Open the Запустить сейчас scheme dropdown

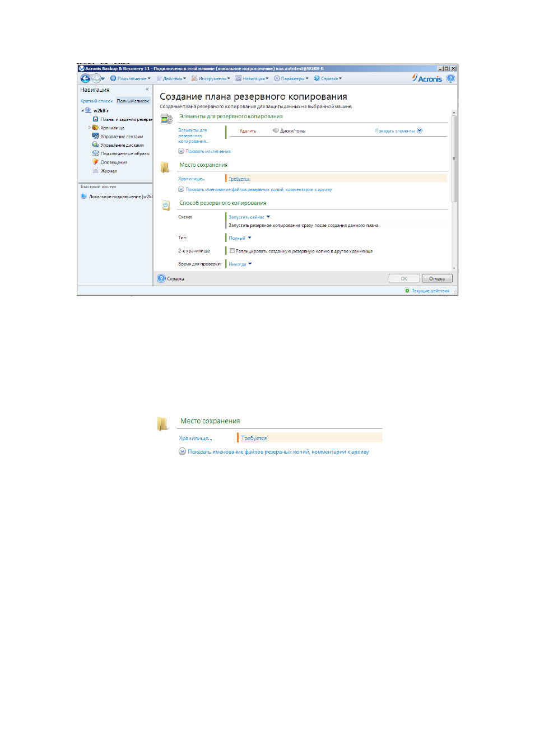(x=249, y=217)
